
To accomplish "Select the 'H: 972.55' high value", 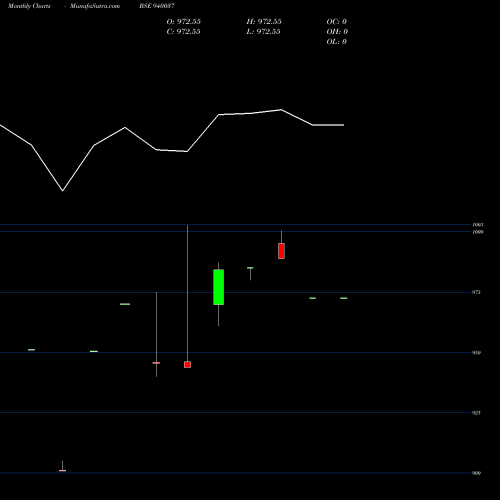I will click(264, 22).
